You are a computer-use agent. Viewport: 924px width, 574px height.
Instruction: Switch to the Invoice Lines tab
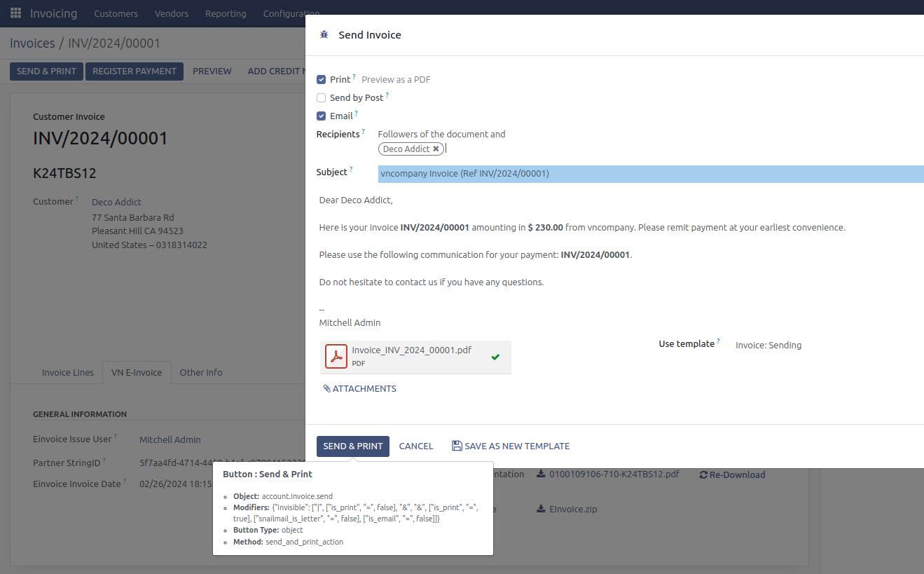[68, 373]
